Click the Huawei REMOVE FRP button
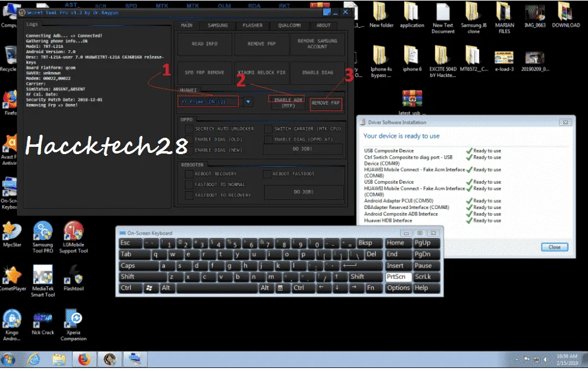The image size is (588, 371). tap(325, 103)
